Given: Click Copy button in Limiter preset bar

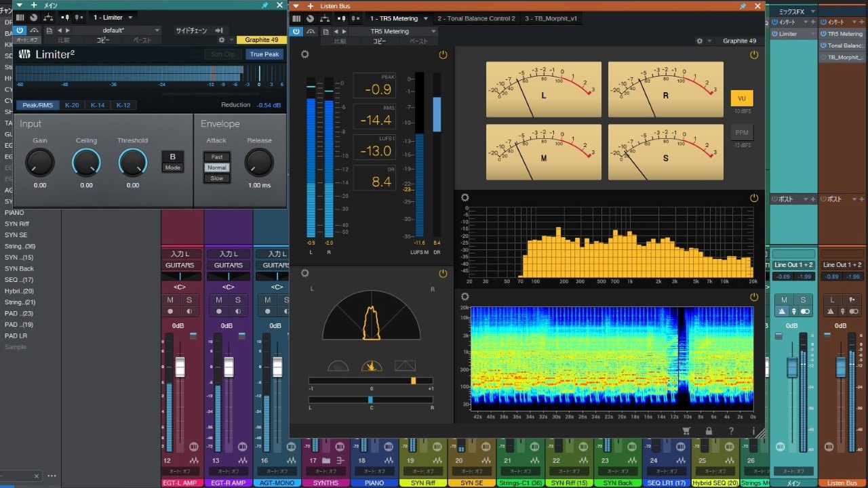Looking at the screenshot, I should pyautogui.click(x=103, y=41).
